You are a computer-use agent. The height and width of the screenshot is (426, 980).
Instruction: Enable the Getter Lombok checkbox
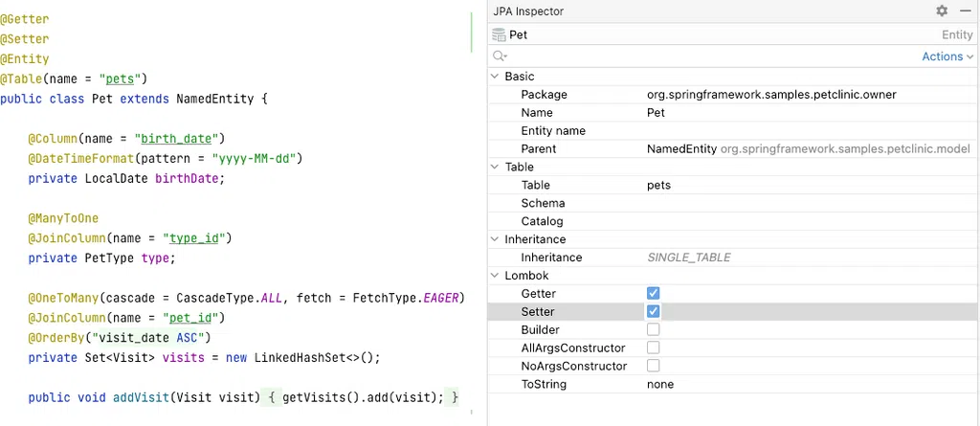pyautogui.click(x=654, y=293)
